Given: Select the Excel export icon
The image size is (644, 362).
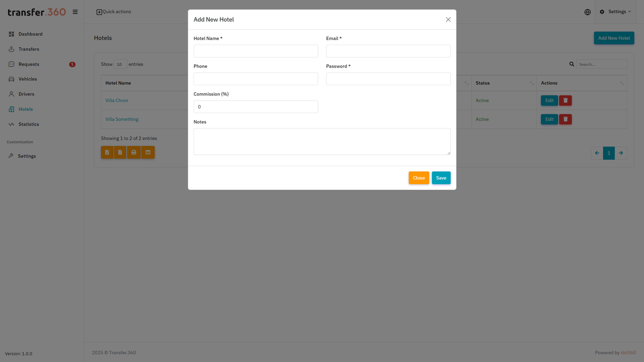Looking at the screenshot, I should coord(107,152).
